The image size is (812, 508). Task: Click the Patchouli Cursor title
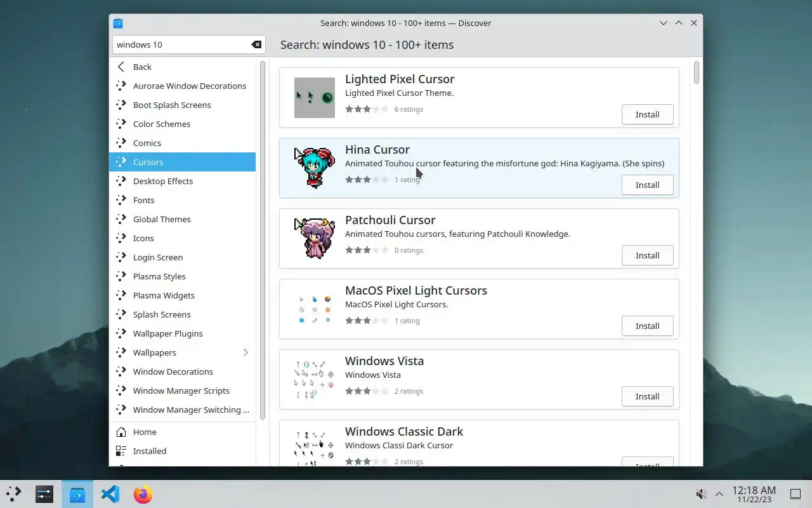[x=390, y=220]
